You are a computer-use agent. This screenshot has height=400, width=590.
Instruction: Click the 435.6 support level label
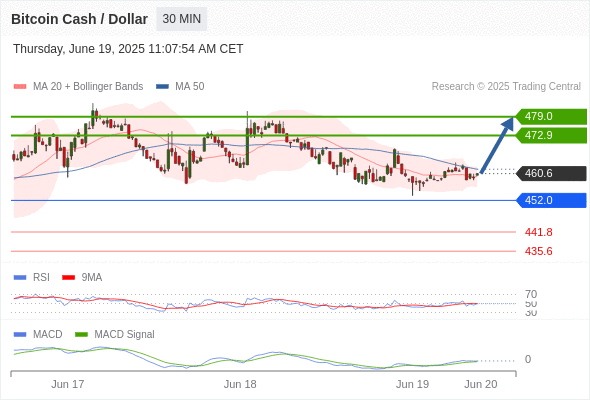[x=538, y=251]
